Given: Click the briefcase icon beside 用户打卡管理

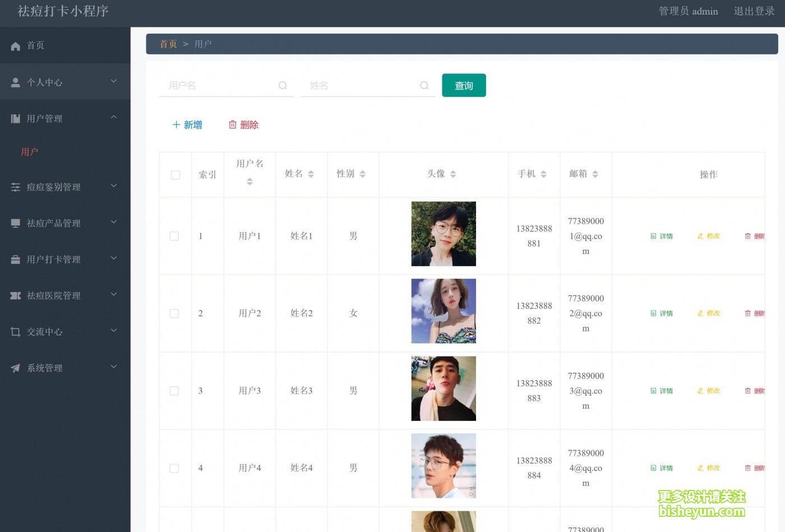Looking at the screenshot, I should [x=16, y=260].
